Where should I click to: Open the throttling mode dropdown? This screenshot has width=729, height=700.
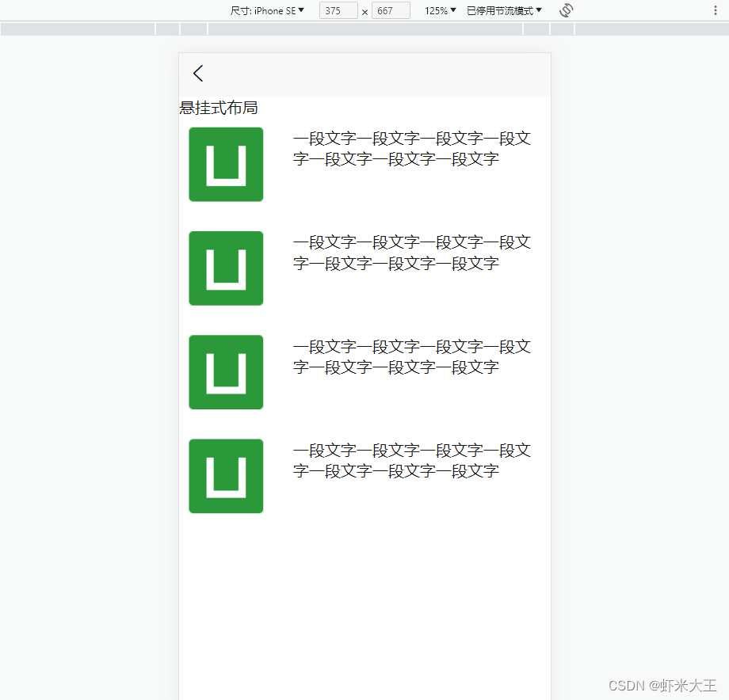[x=504, y=10]
